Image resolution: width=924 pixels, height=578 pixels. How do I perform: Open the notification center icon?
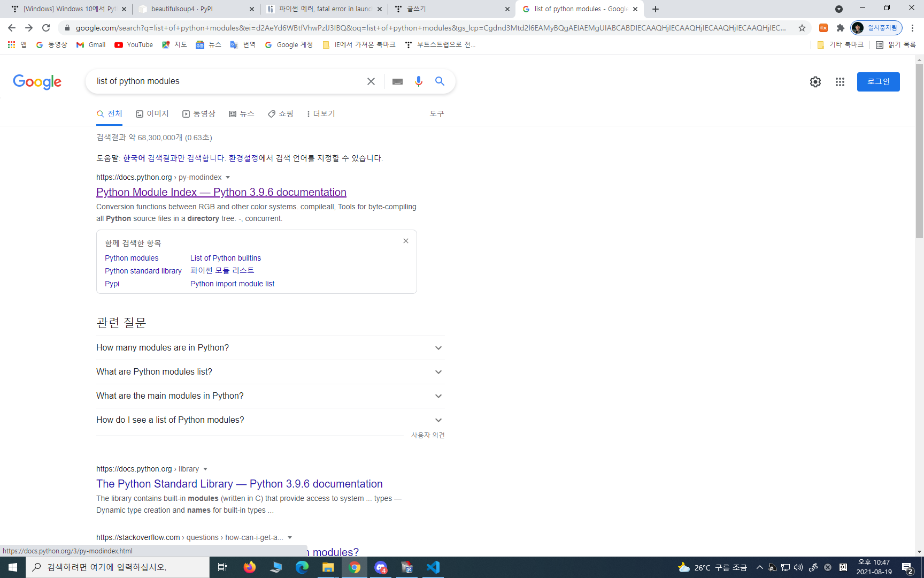coord(907,568)
